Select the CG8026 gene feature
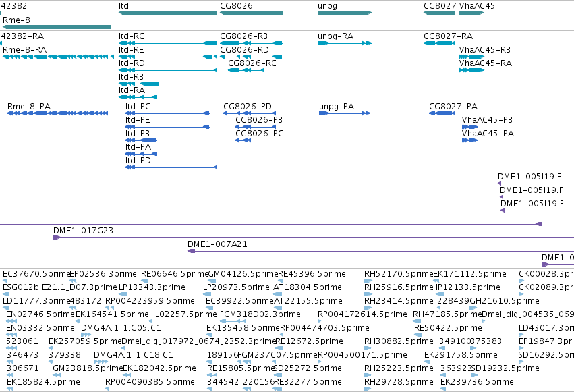574x392 pixels. (x=251, y=13)
